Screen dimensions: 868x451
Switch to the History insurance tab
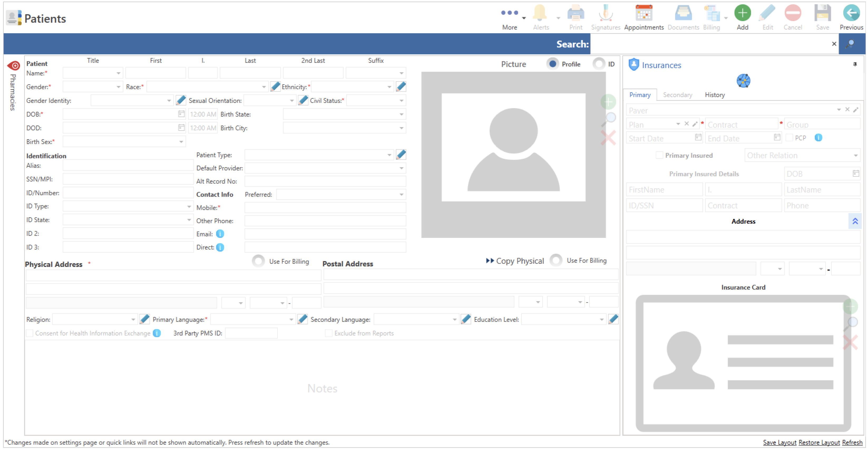pos(714,95)
